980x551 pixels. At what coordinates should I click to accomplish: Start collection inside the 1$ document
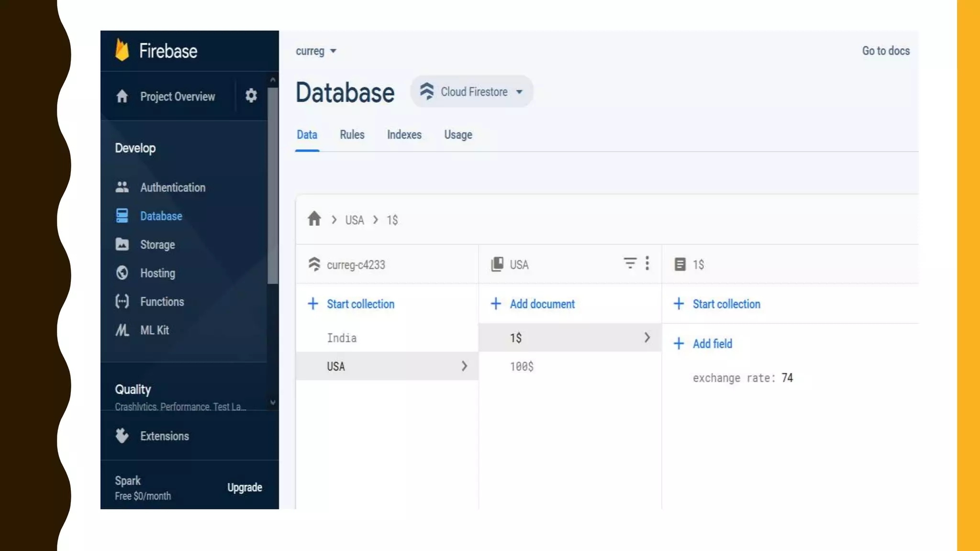coord(716,304)
